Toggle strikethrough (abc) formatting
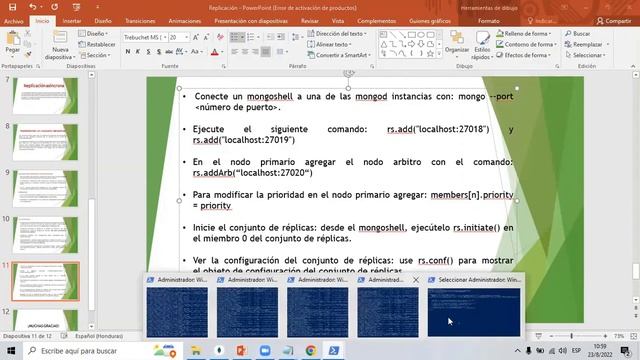 click(169, 52)
